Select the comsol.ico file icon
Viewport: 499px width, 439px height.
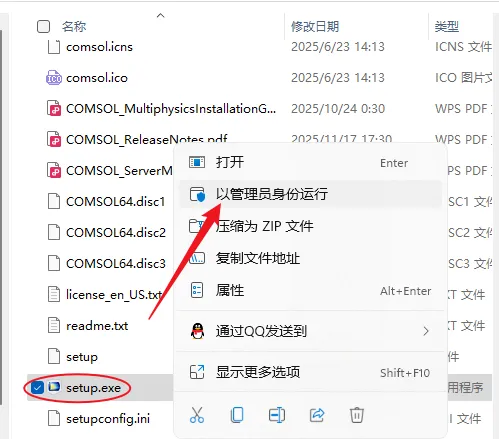pos(54,78)
